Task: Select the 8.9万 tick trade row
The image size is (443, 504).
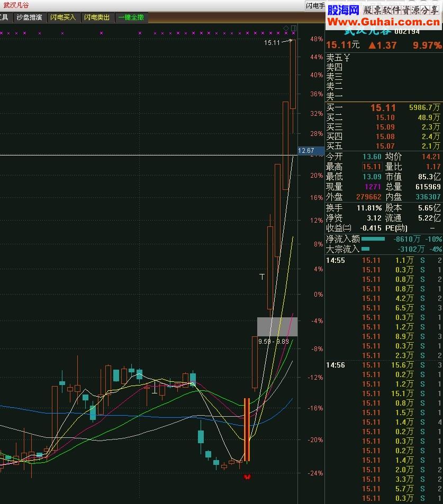Action: click(x=384, y=336)
